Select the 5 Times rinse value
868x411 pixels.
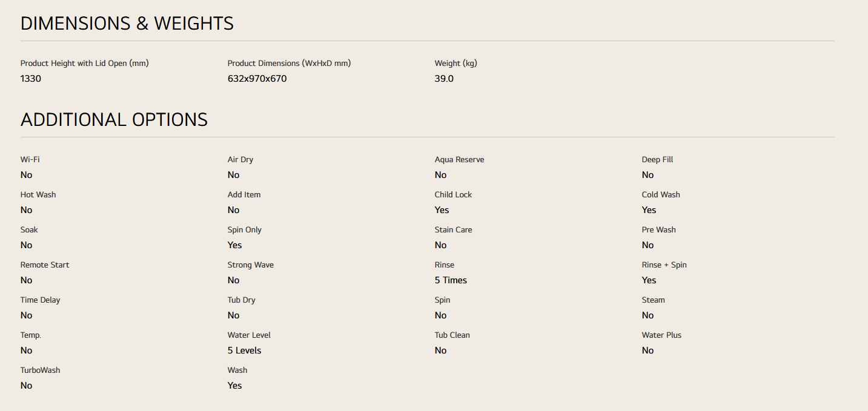tap(451, 280)
